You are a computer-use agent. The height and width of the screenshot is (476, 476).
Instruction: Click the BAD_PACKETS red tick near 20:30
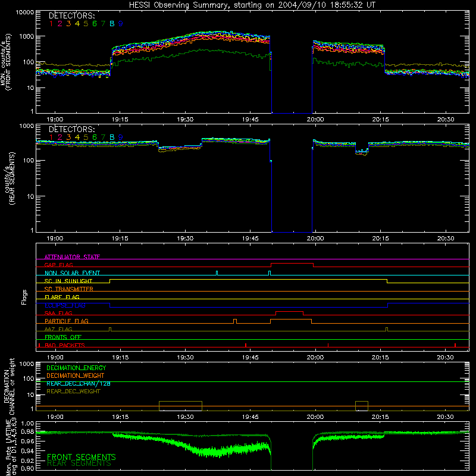point(455,345)
